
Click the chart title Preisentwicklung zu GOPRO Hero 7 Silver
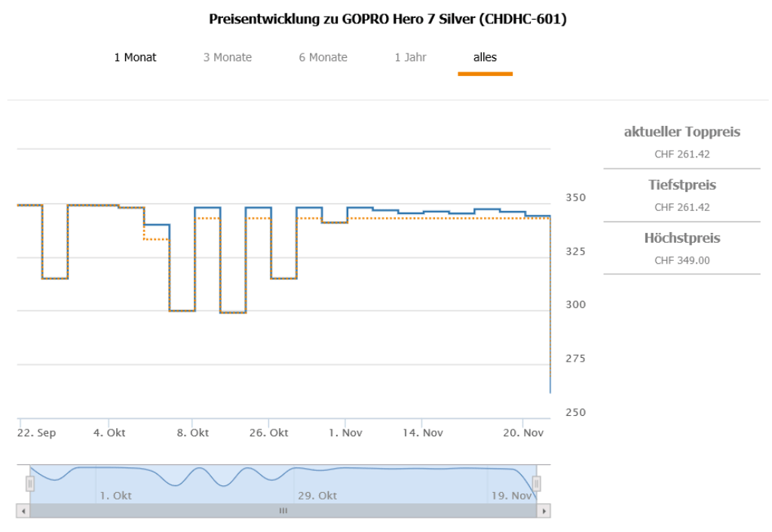(388, 19)
